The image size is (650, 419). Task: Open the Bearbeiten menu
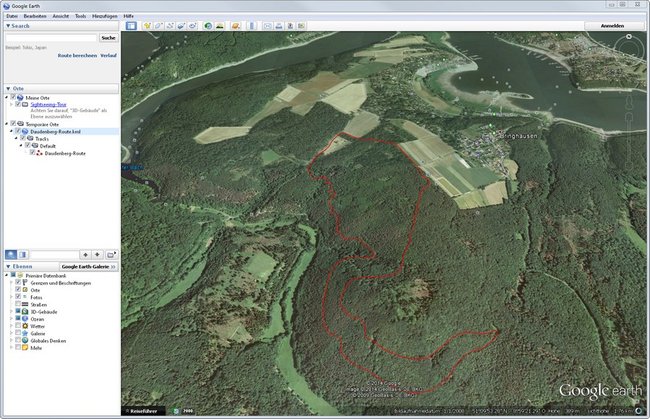35,16
